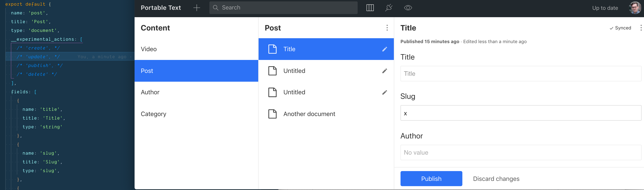Click Discard changes
The height and width of the screenshot is (190, 644).
(x=496, y=179)
